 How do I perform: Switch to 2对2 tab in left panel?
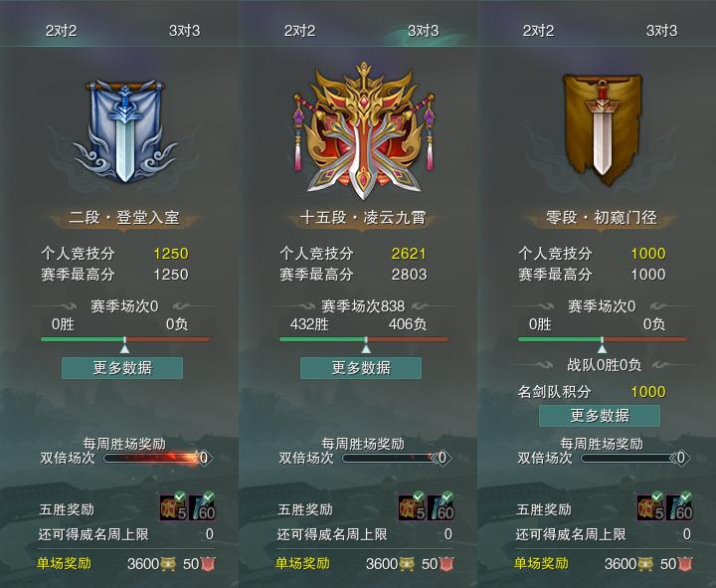pos(61,31)
